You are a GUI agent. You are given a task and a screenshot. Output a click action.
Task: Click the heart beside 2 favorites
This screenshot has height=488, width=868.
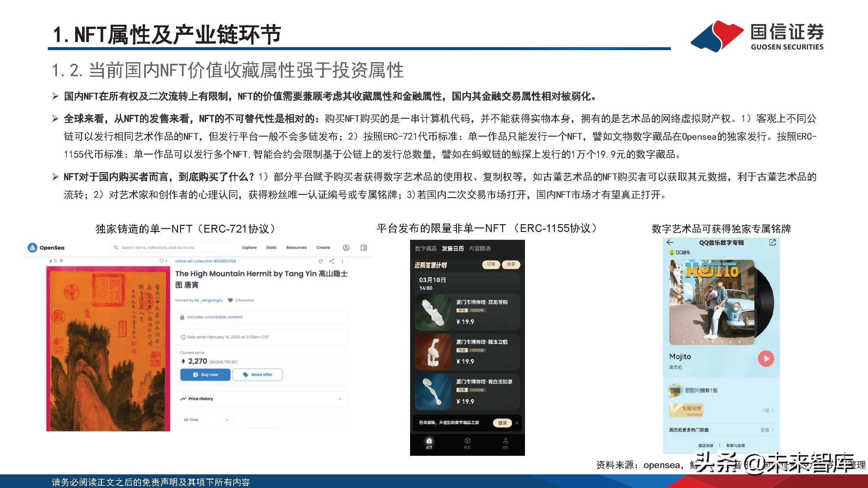click(230, 300)
